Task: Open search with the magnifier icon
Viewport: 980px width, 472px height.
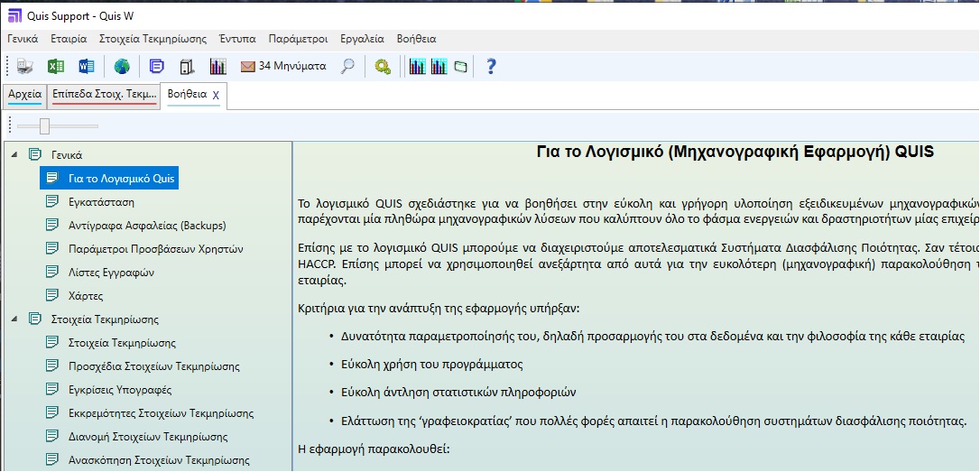Action: 347,66
